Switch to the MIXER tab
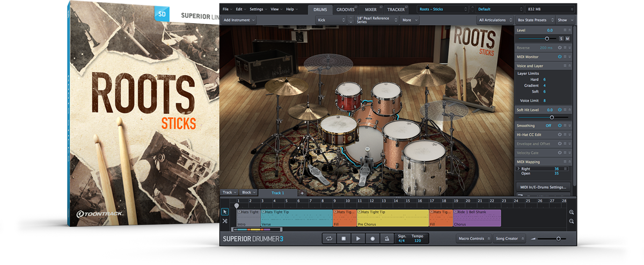 [370, 10]
